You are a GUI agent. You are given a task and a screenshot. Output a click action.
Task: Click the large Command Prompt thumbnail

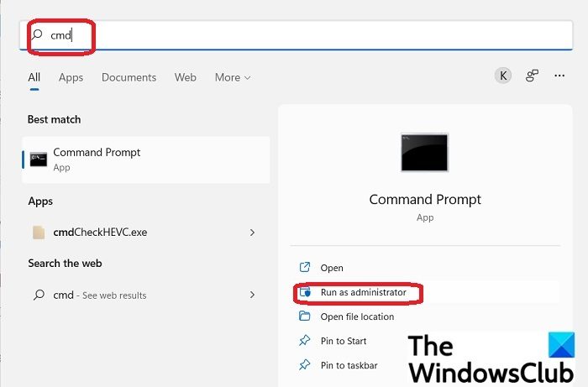(424, 153)
